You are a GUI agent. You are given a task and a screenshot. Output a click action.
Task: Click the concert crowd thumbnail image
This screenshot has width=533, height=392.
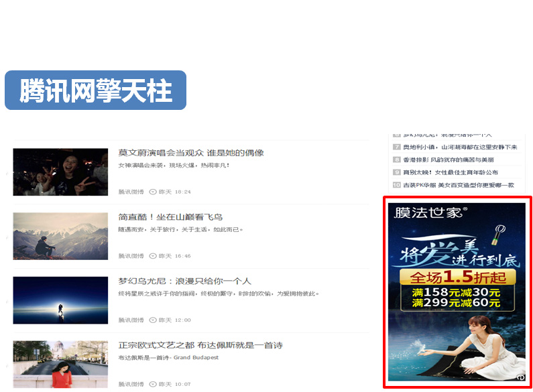pos(60,172)
